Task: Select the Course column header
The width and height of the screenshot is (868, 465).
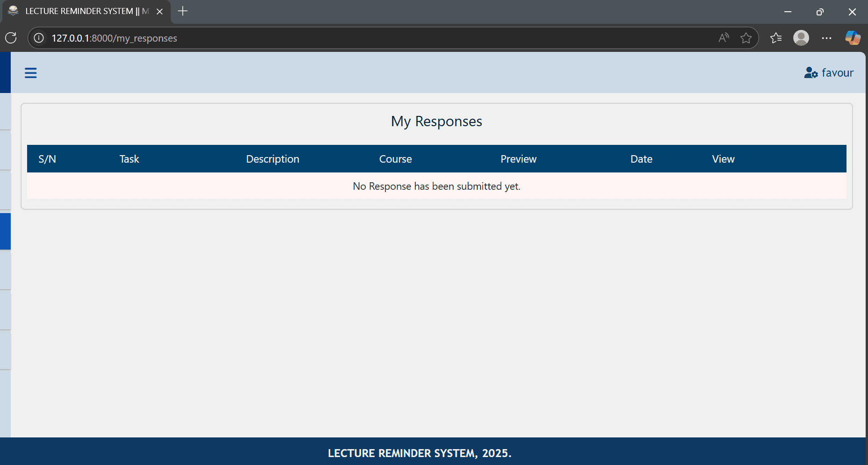Action: click(x=395, y=159)
